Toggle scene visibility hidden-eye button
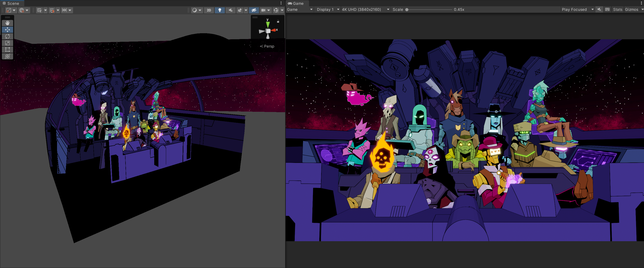 tap(254, 10)
